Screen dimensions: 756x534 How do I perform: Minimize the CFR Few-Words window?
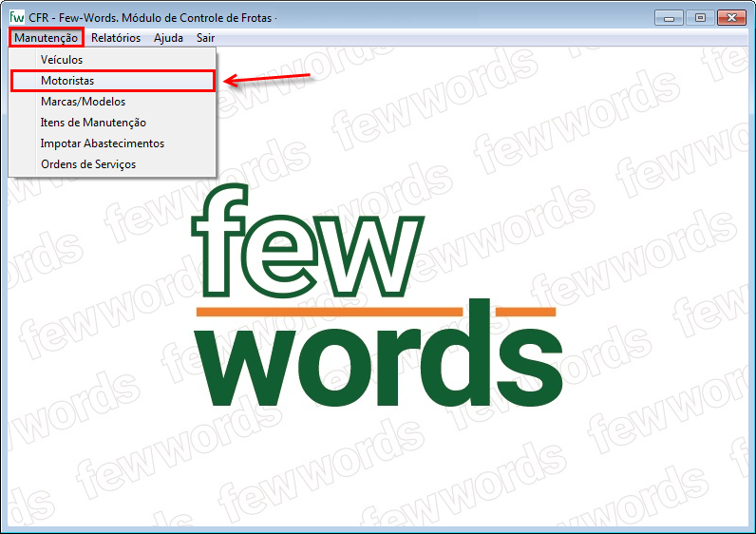point(669,18)
